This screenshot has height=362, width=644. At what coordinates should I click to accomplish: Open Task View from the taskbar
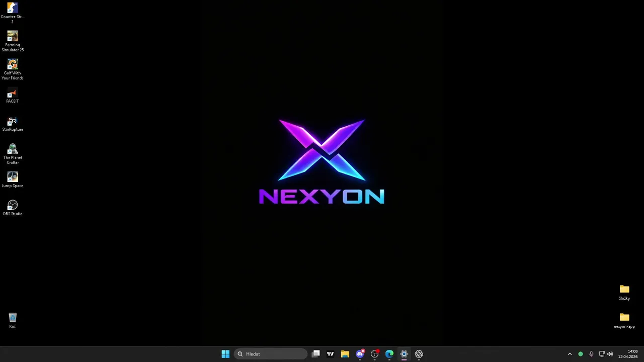click(x=316, y=354)
